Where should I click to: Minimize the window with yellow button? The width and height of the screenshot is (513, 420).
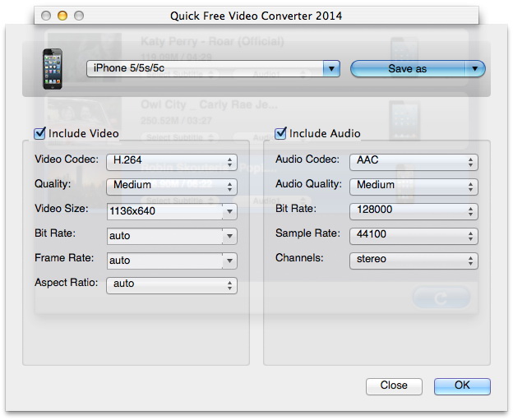pyautogui.click(x=62, y=16)
